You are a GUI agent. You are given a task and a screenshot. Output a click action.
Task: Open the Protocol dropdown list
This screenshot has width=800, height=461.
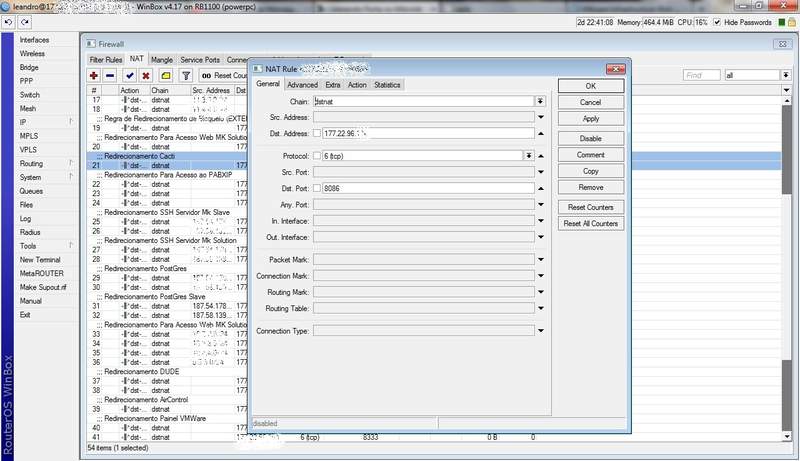[528, 156]
